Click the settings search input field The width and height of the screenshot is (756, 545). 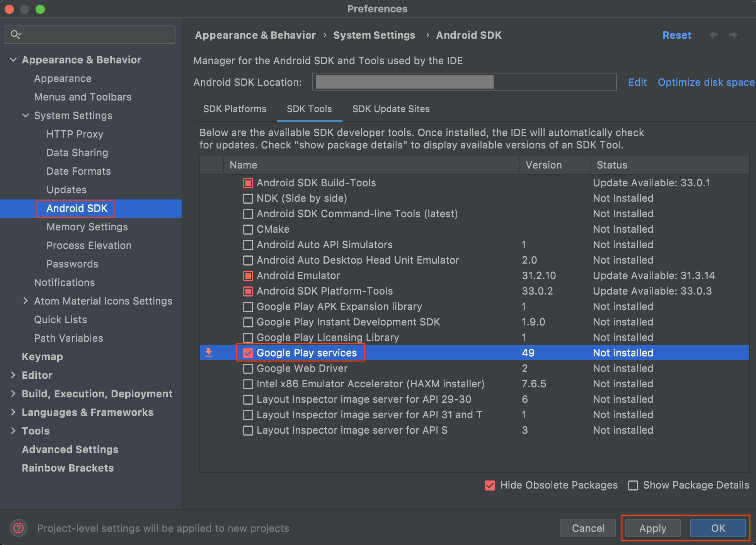[97, 35]
